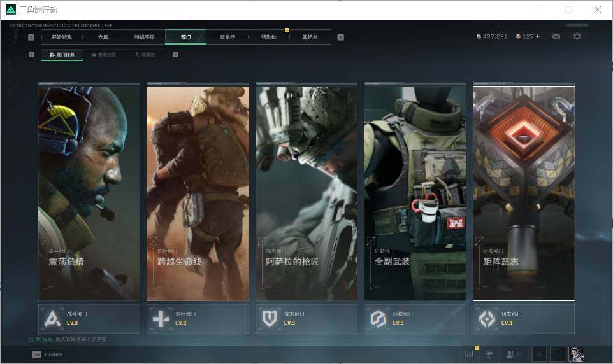Click the 医疗部门 medical cross icon
The image size is (613, 364).
[x=161, y=318]
